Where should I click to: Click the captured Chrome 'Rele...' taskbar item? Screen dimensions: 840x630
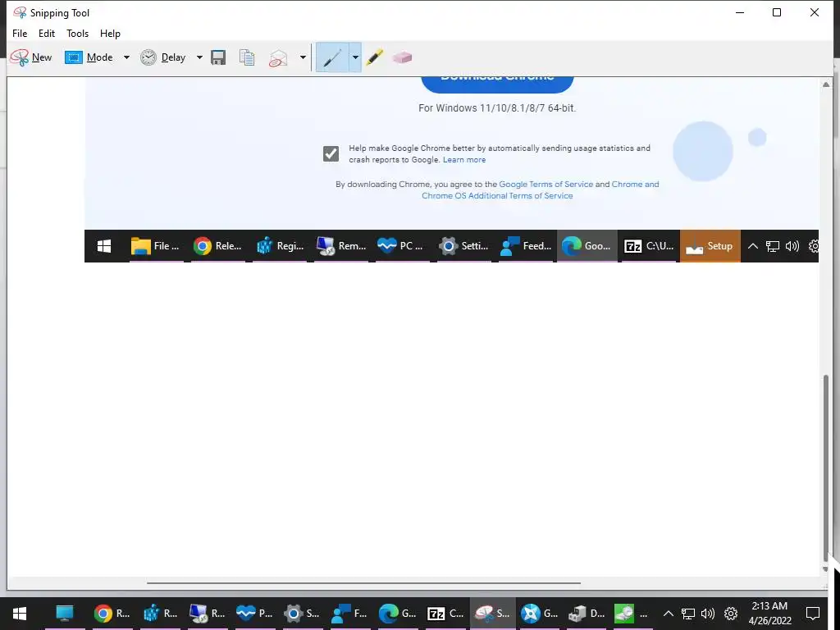[217, 246]
